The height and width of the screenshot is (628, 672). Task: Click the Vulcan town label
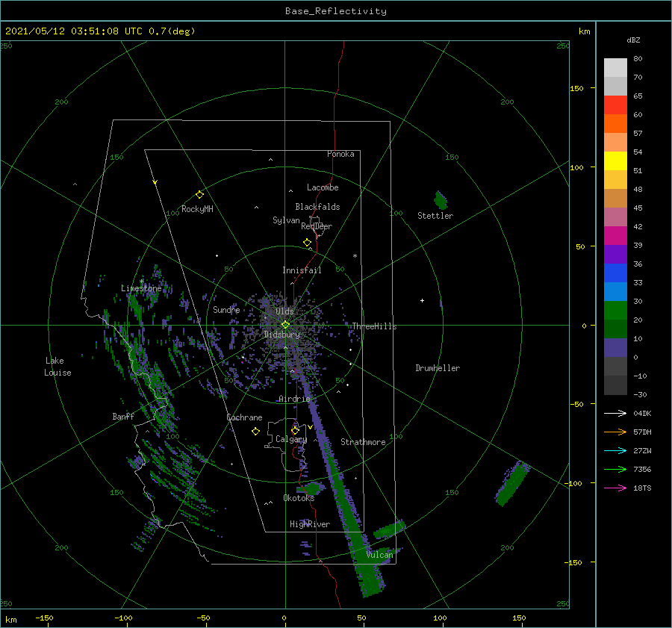tap(380, 555)
